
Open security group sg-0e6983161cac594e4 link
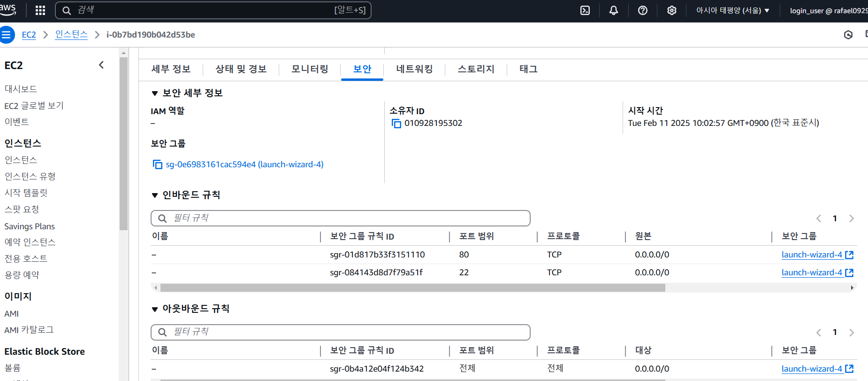(x=244, y=164)
